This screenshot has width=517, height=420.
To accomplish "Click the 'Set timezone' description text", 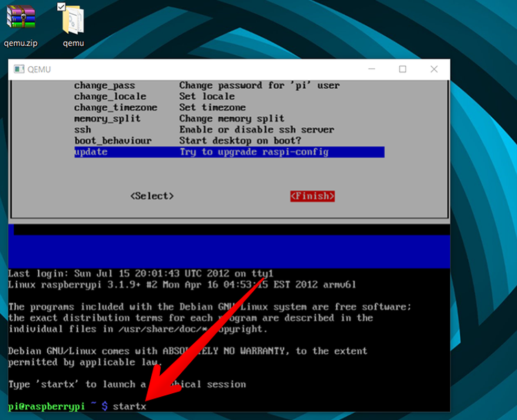I will pyautogui.click(x=212, y=108).
